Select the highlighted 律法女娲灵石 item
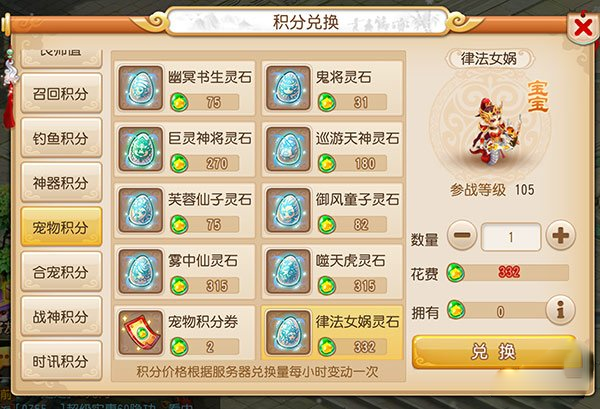Screen dimensions: 600x409 (332, 333)
